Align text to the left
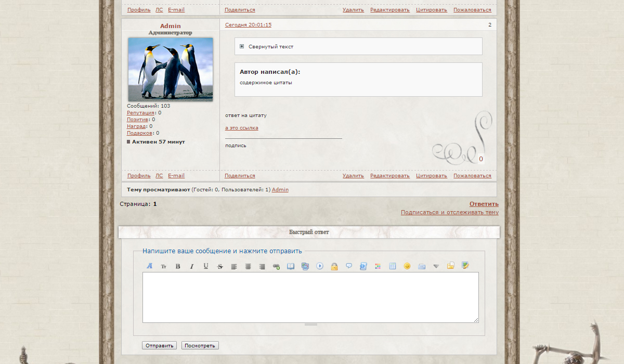The height and width of the screenshot is (364, 624). [x=234, y=266]
